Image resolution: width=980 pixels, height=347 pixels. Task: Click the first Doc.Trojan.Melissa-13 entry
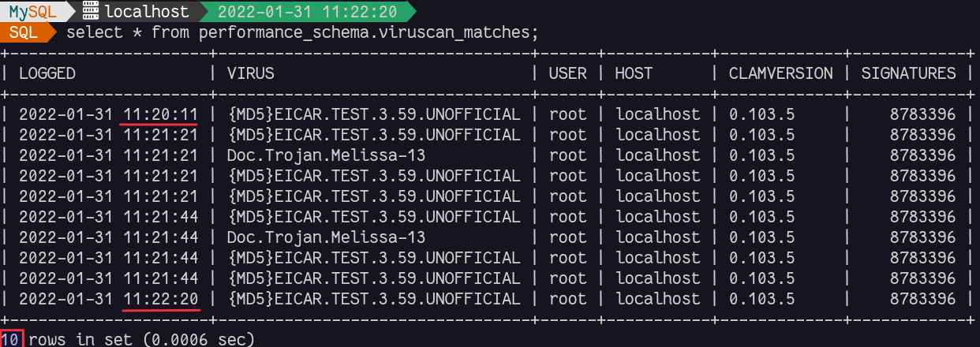click(x=326, y=155)
